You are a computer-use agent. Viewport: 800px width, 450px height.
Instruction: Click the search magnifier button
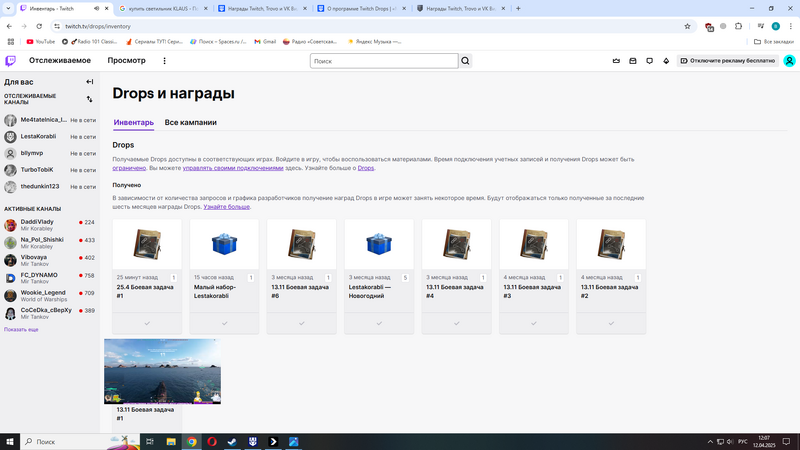point(465,61)
